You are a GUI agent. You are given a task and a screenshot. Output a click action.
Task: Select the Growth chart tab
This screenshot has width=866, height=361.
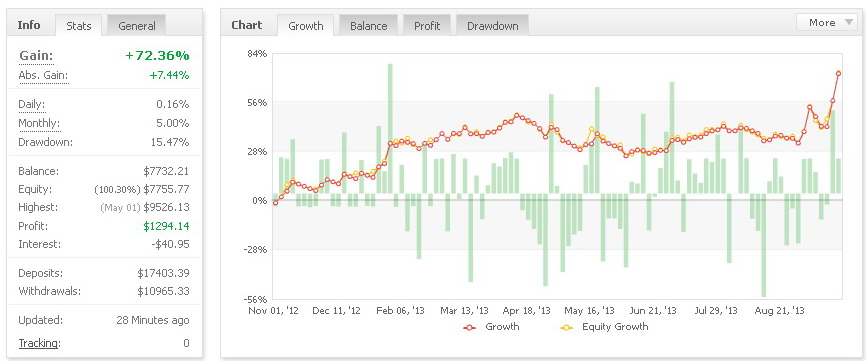point(305,25)
